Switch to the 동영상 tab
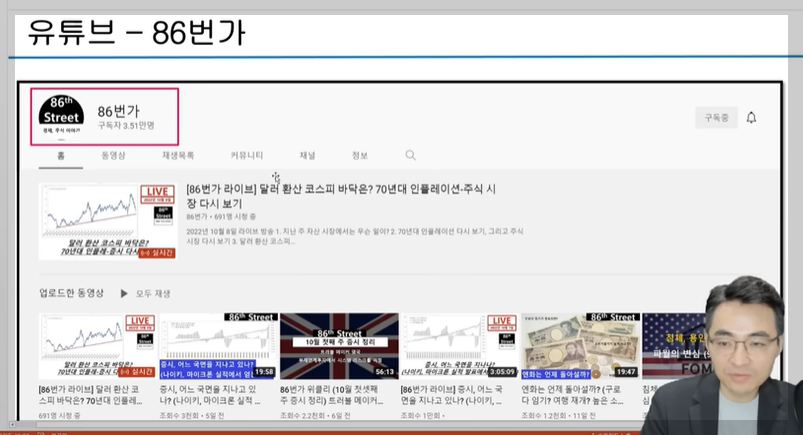The width and height of the screenshot is (803, 435). pyautogui.click(x=113, y=155)
